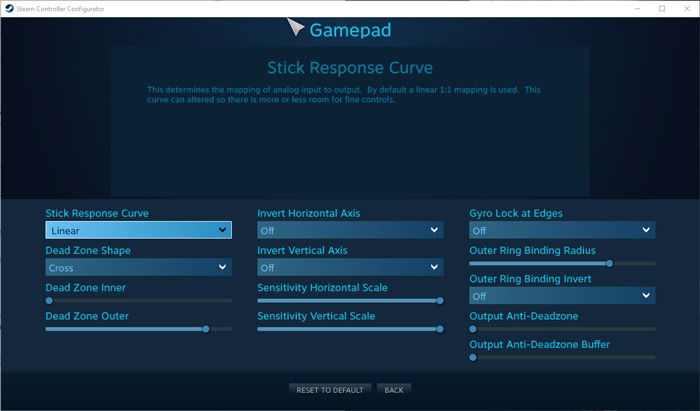
Task: Minimize the Steam Controller Configurator window
Action: (638, 8)
